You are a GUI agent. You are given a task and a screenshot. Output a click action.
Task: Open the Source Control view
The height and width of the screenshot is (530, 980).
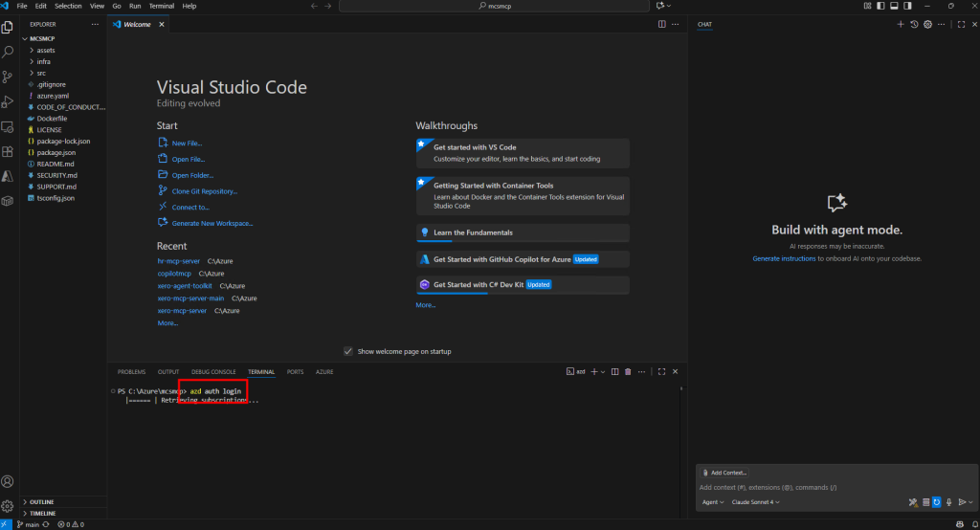[x=8, y=77]
